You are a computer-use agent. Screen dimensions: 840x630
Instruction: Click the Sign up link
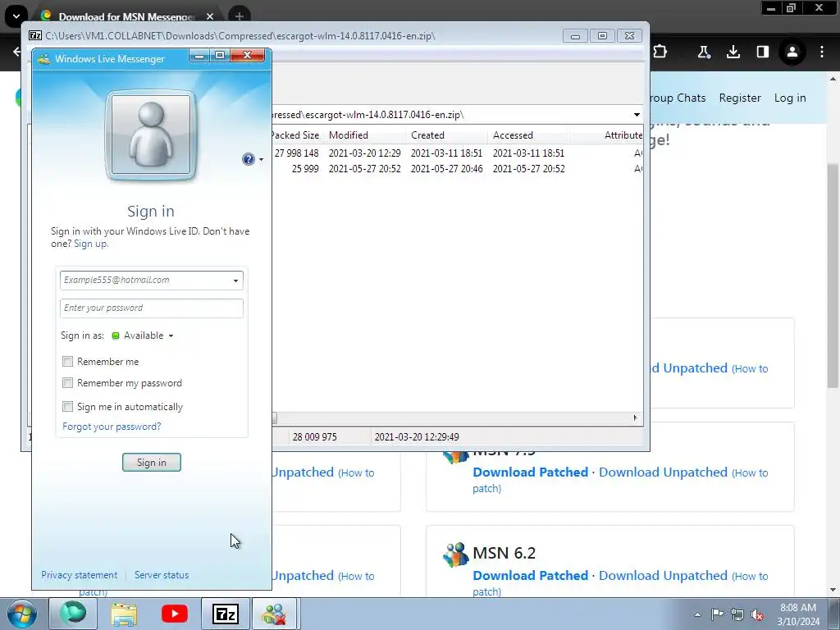(x=90, y=244)
